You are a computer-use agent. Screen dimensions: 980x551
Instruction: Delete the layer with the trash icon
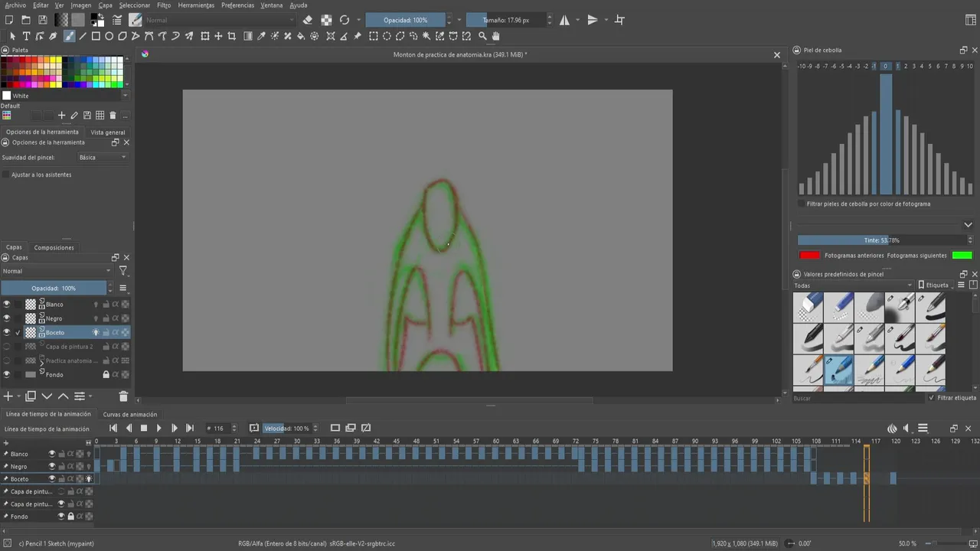123,396
